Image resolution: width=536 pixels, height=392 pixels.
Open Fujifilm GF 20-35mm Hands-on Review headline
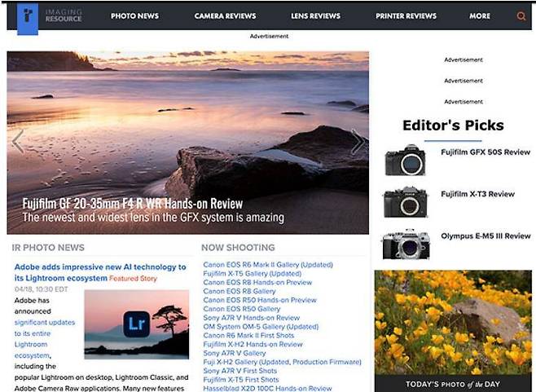pyautogui.click(x=133, y=204)
